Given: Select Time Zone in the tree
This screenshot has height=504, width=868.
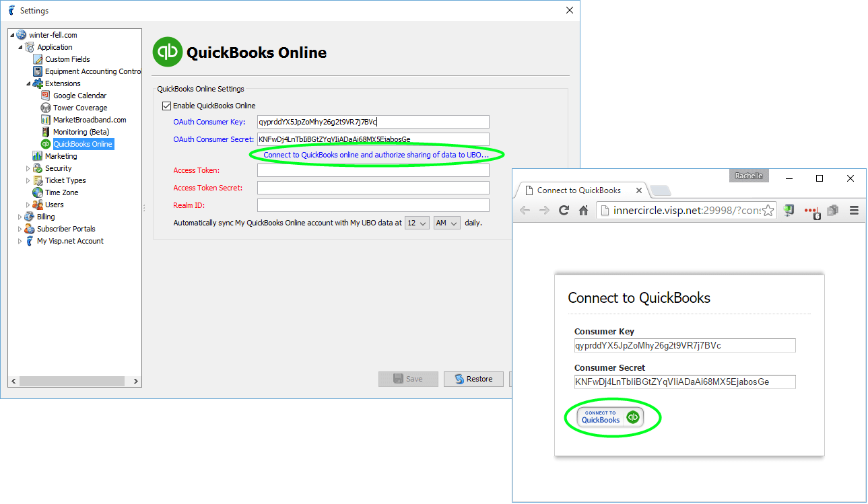Looking at the screenshot, I should [61, 192].
